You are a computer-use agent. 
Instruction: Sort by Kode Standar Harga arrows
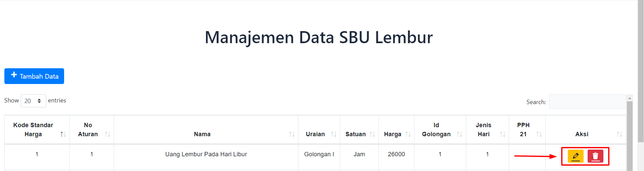[x=63, y=134]
